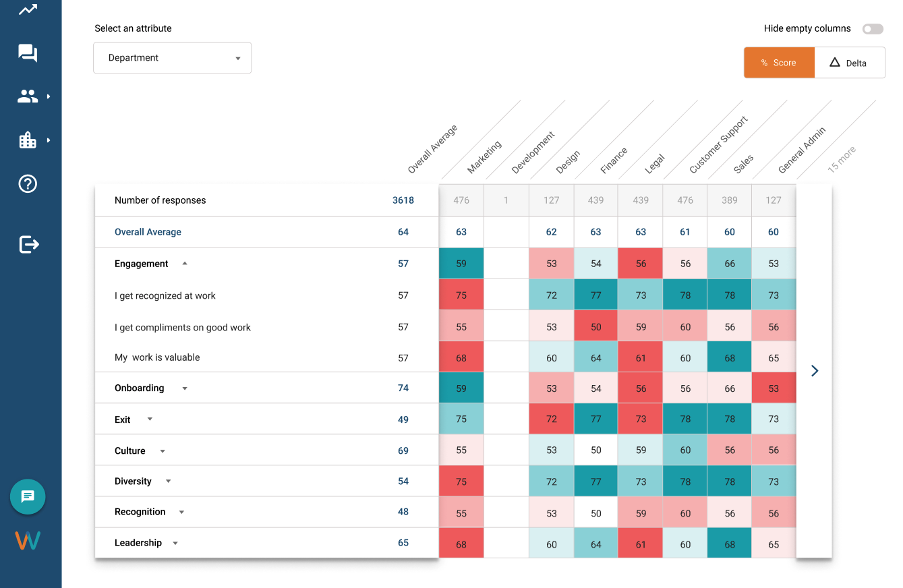Open the trends analytics icon in sidebar
The width and height of the screenshot is (903, 588).
(28, 10)
